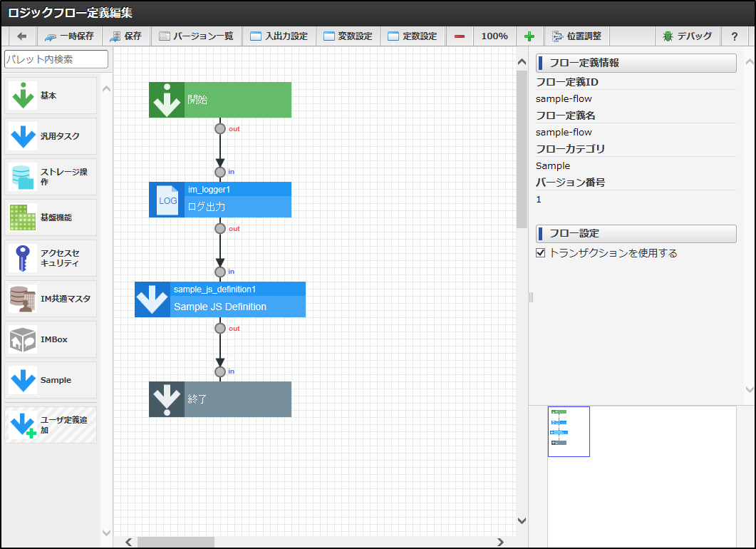Open help with the question mark
Viewport: 756px width, 549px height.
tap(735, 36)
